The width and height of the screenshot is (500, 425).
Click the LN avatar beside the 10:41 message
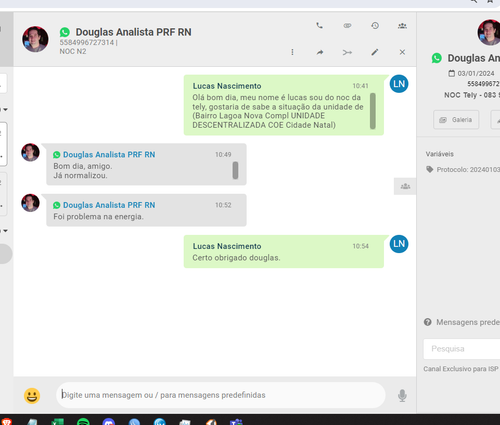coord(399,84)
